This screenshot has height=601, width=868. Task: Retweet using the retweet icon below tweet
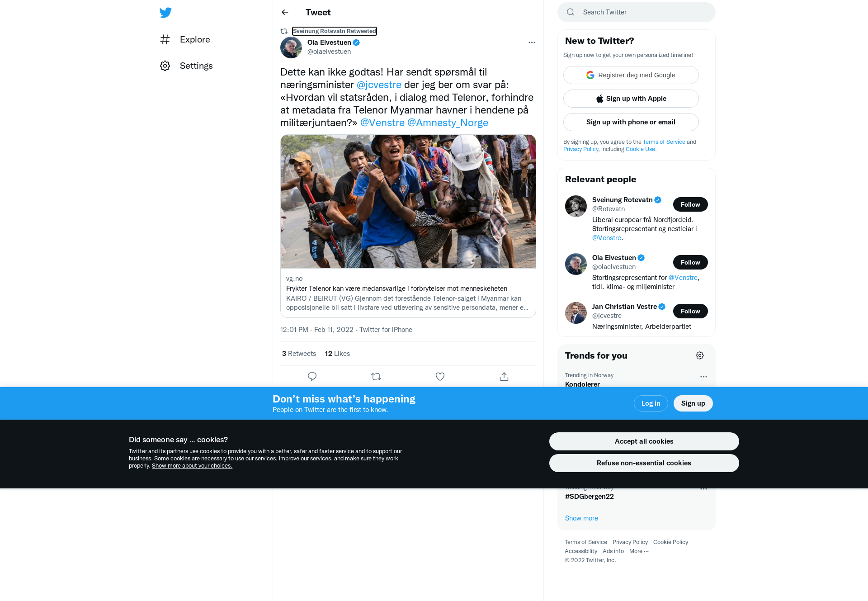376,376
